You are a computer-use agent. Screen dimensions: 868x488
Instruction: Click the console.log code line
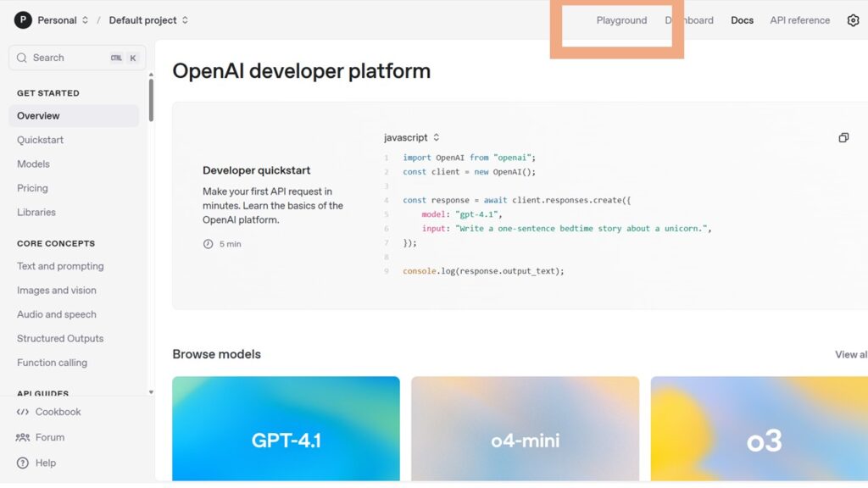483,271
